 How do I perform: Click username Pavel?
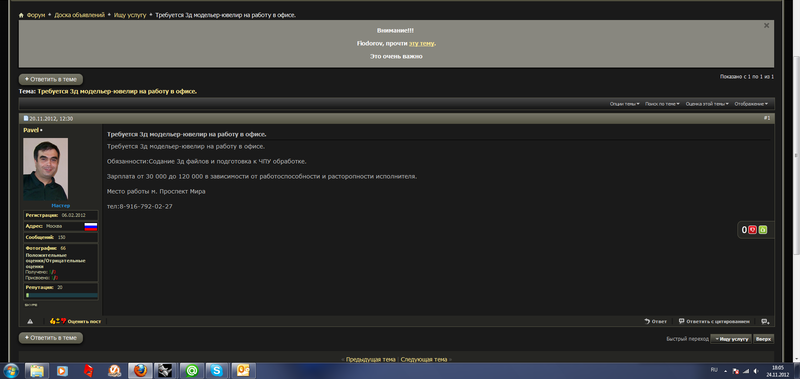pyautogui.click(x=31, y=131)
